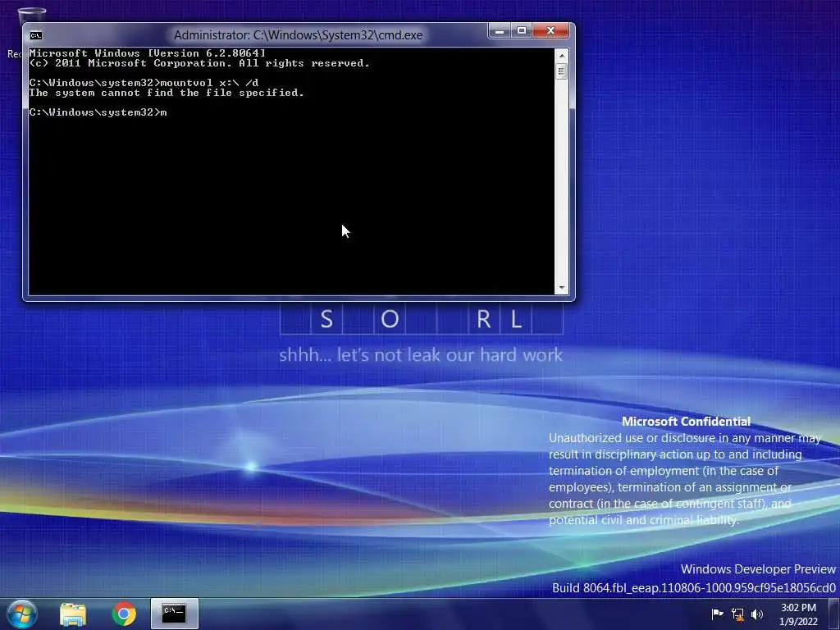
Task: Launch Google Chrome from the taskbar
Action: click(x=124, y=614)
